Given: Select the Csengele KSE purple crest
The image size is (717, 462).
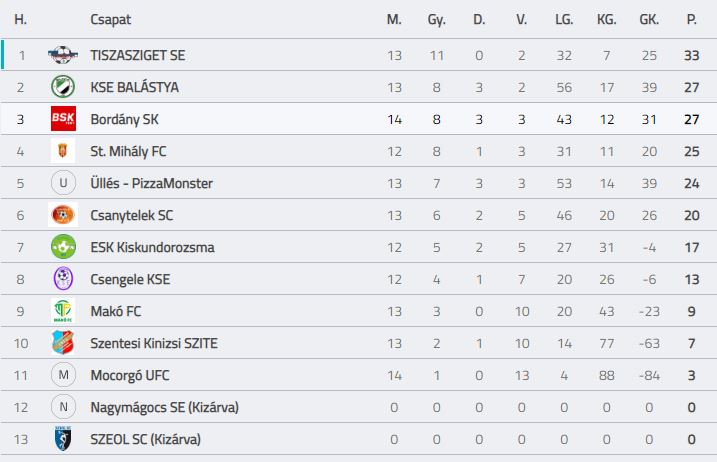Looking at the screenshot, I should click(x=63, y=279).
